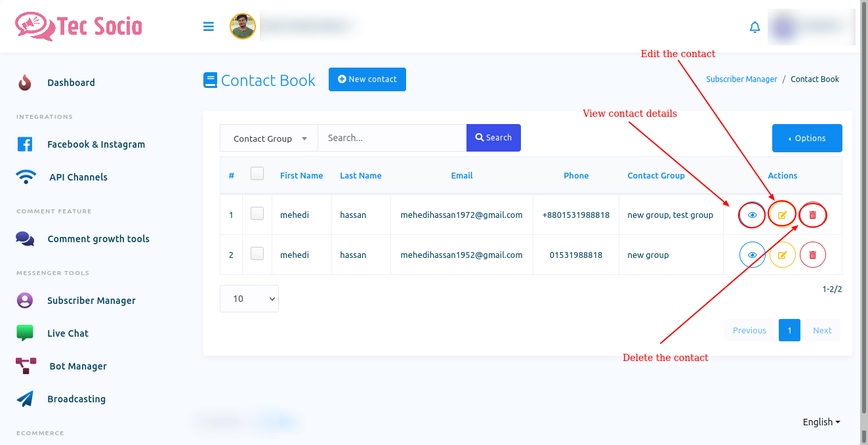Open the Contact Group dropdown

coord(269,138)
